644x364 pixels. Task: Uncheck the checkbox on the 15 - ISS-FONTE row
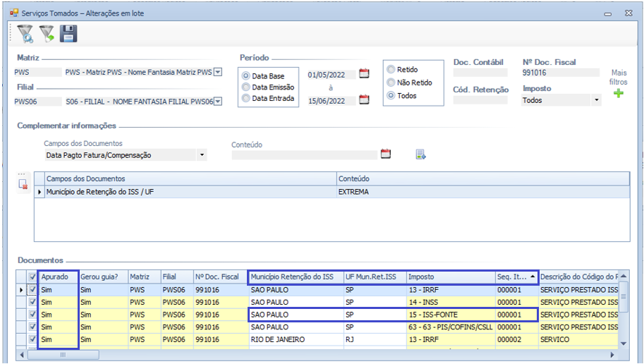[32, 315]
